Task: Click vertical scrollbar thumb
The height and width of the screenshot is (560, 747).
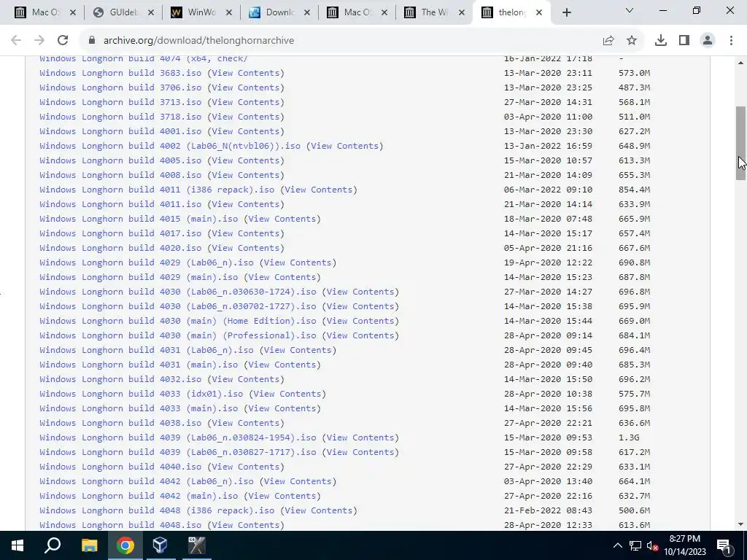Action: [740, 143]
